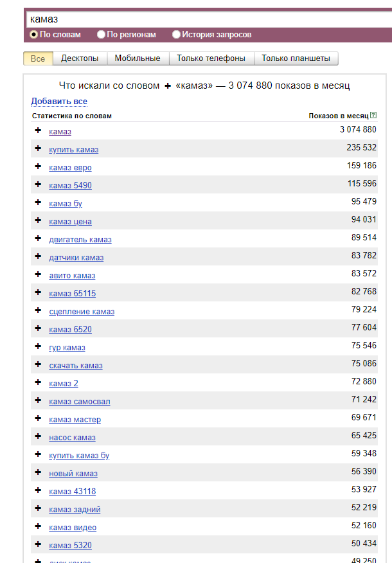The height and width of the screenshot is (563, 392).
Task: Select the По регионам radio option
Action: pos(102,35)
